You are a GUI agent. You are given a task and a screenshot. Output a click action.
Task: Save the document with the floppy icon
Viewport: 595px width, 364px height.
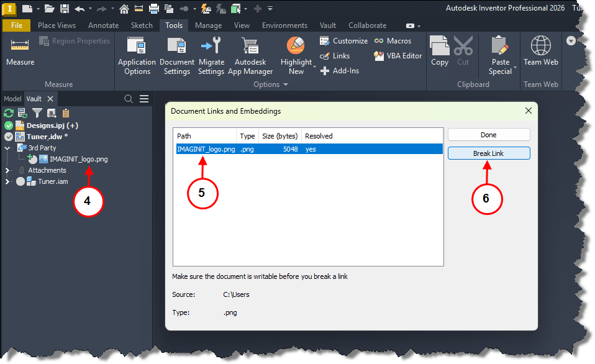[x=65, y=8]
